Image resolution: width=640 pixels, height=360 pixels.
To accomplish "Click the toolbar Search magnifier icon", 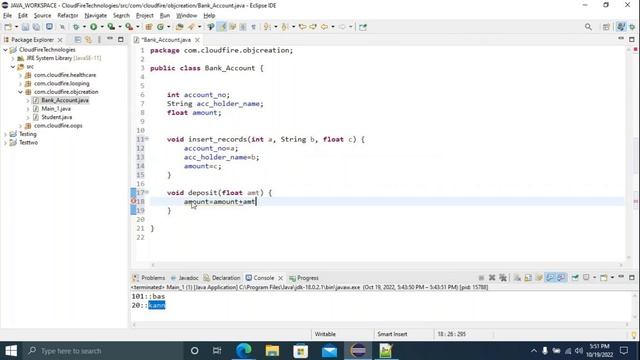I will coord(588,27).
